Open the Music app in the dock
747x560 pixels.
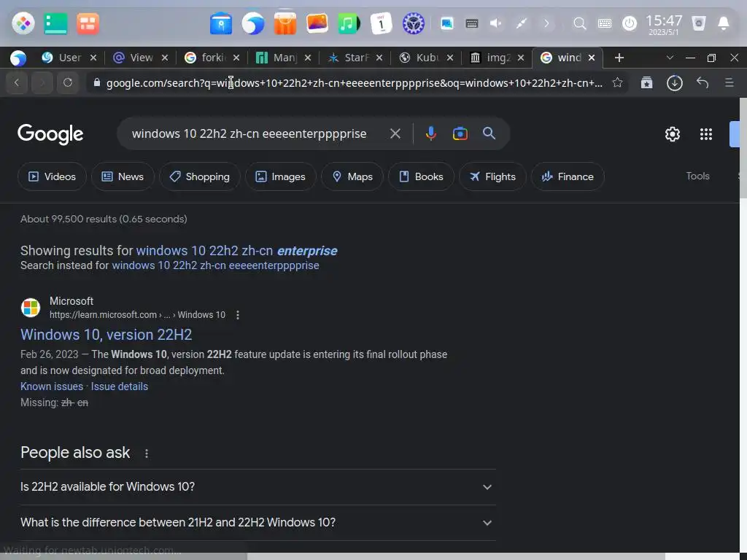pyautogui.click(x=349, y=23)
